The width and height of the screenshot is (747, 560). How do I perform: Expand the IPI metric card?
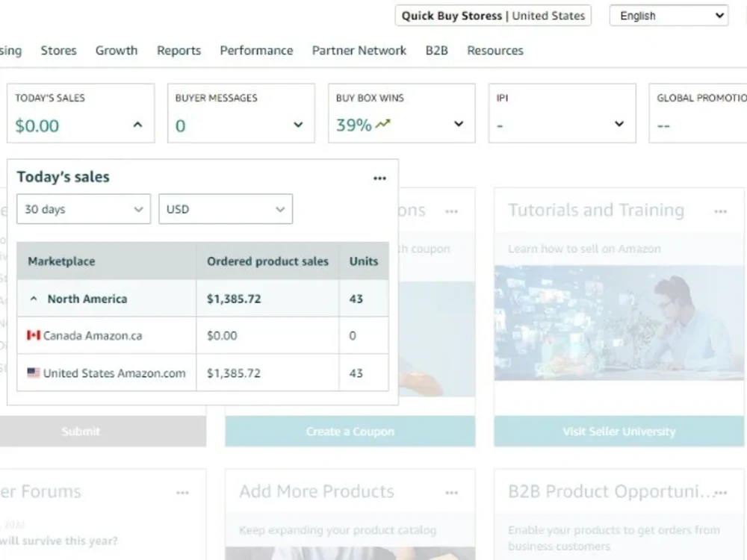pyautogui.click(x=619, y=124)
